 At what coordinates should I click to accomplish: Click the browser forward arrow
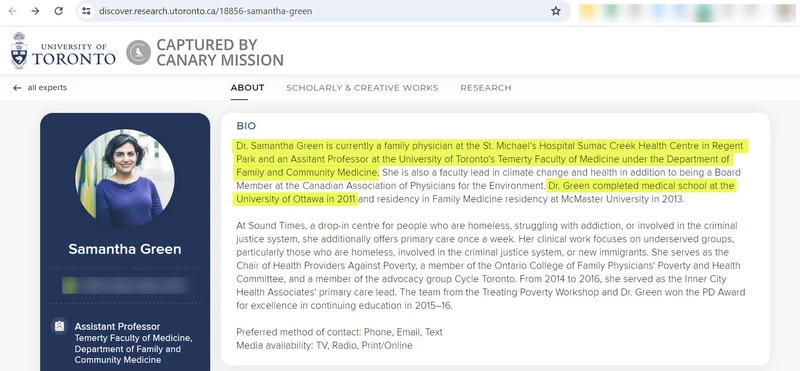point(35,11)
